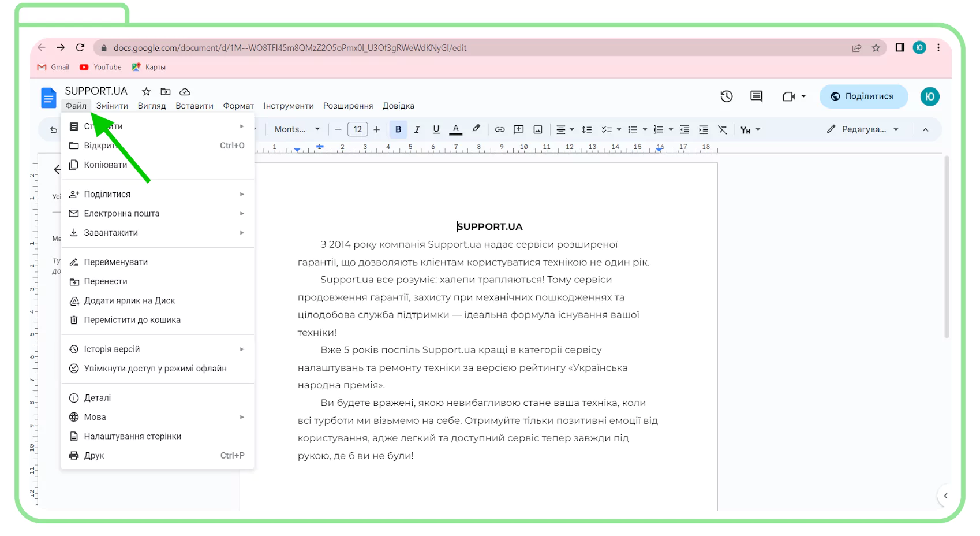
Task: Click the move to folder icon
Action: pyautogui.click(x=166, y=91)
